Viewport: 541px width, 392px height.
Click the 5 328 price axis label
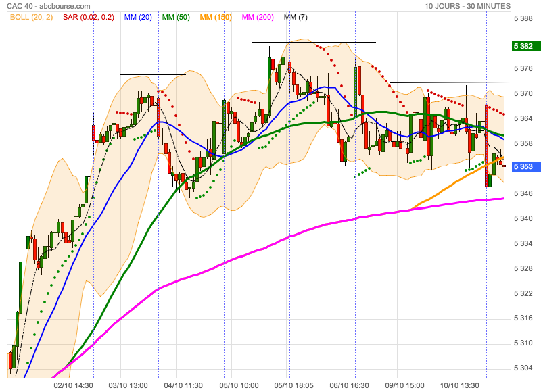(x=523, y=268)
